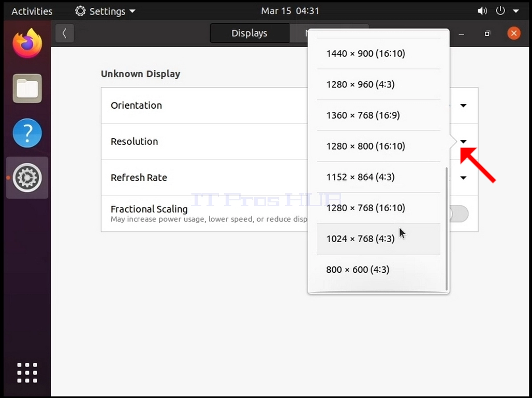Click the power icon in top bar

click(x=500, y=11)
